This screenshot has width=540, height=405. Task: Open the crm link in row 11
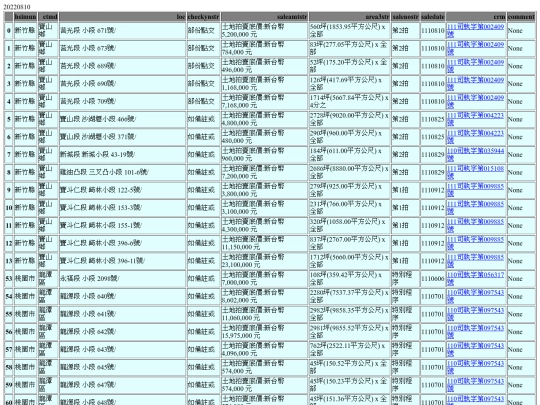[475, 226]
